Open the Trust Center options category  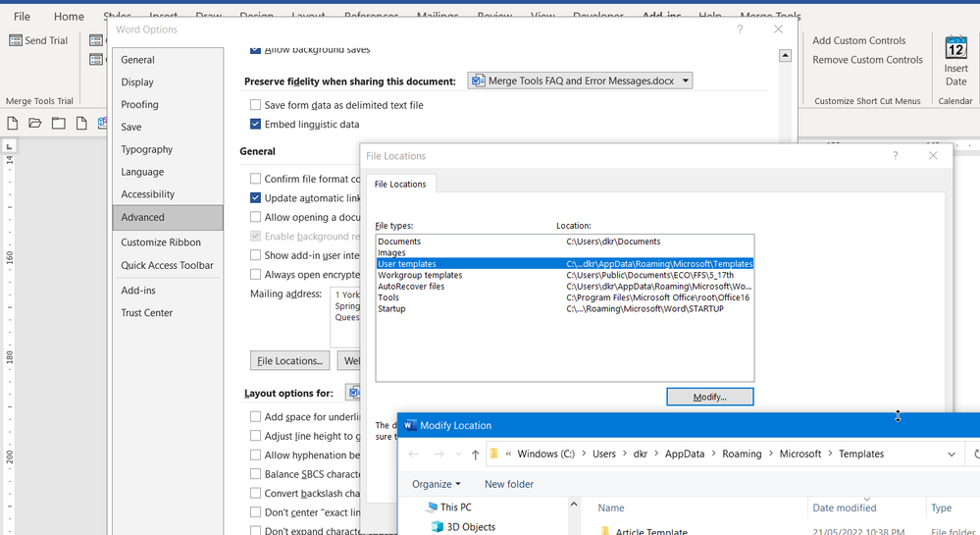tap(168, 313)
